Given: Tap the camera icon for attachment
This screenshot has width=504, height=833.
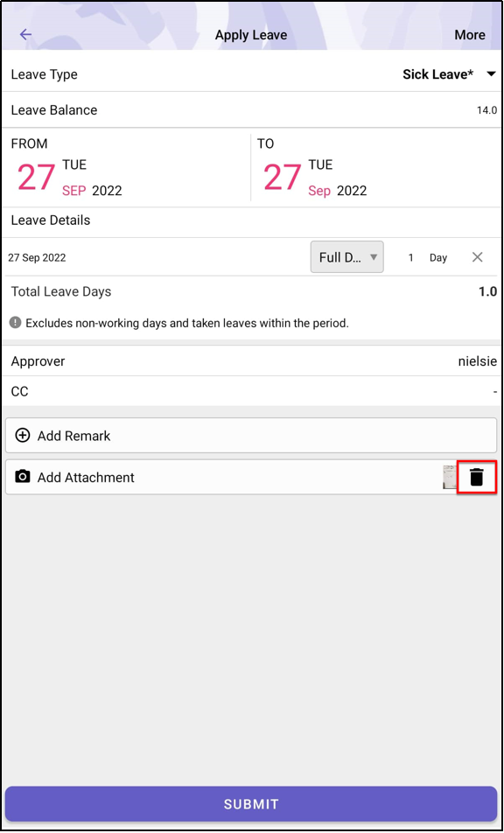Looking at the screenshot, I should [x=22, y=477].
